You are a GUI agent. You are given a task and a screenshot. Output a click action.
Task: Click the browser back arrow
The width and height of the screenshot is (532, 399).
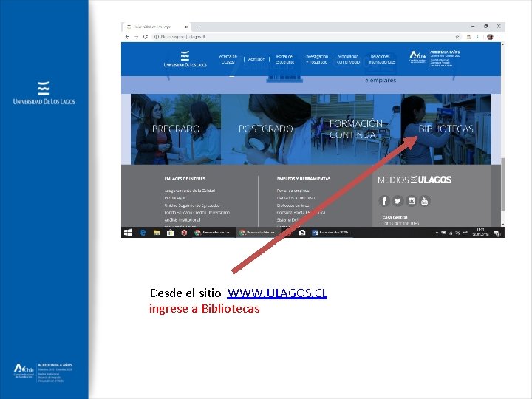tap(127, 37)
